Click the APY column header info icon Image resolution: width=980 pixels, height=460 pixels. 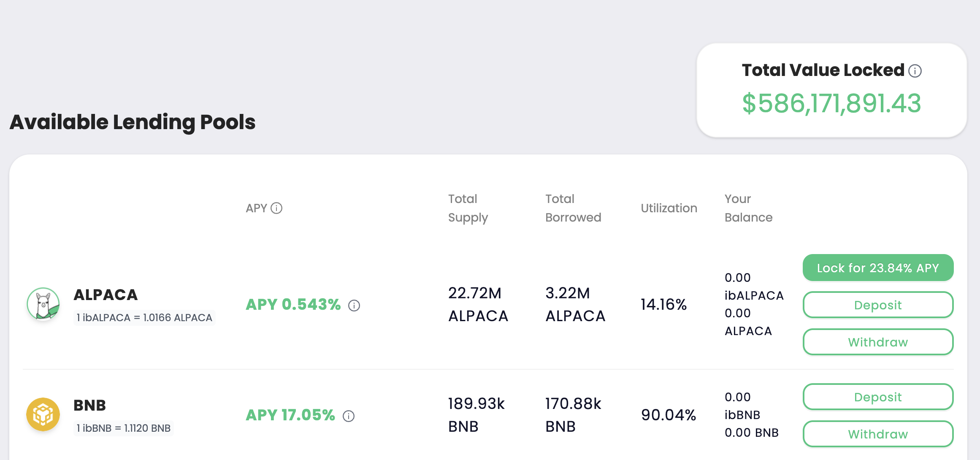pos(276,208)
